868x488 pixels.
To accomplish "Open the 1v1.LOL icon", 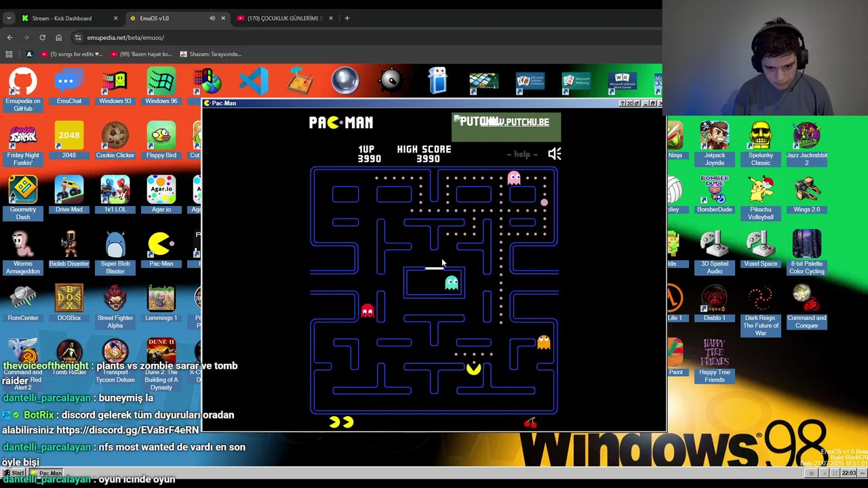I will pos(115,195).
